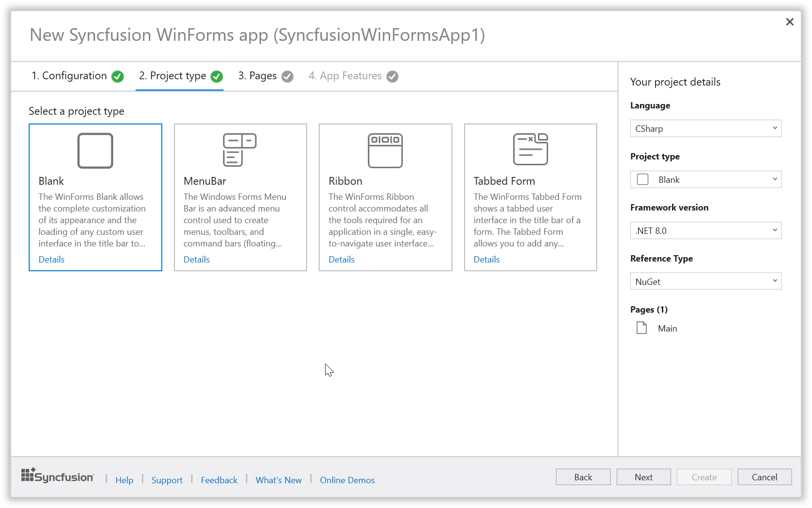Open the Feedback link in footer
Image resolution: width=812 pixels, height=508 pixels.
[219, 480]
